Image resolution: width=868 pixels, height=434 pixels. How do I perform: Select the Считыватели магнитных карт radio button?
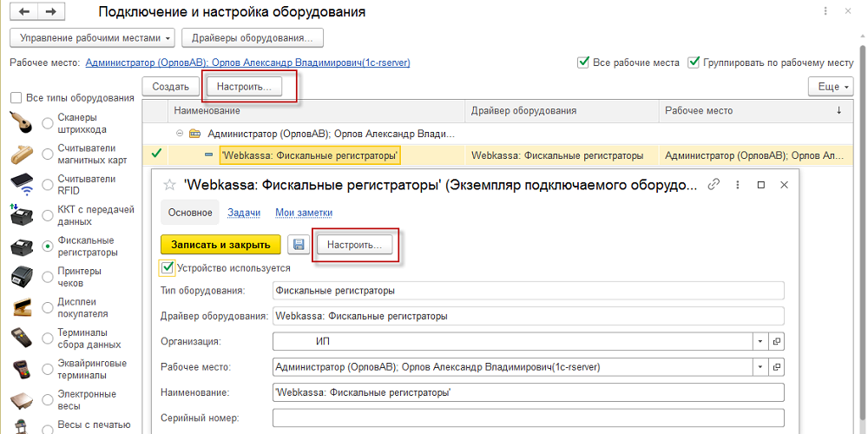(48, 155)
